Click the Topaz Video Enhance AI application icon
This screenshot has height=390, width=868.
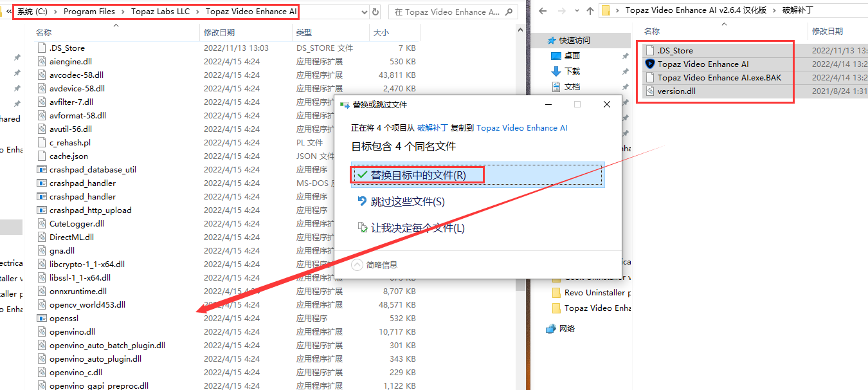649,64
